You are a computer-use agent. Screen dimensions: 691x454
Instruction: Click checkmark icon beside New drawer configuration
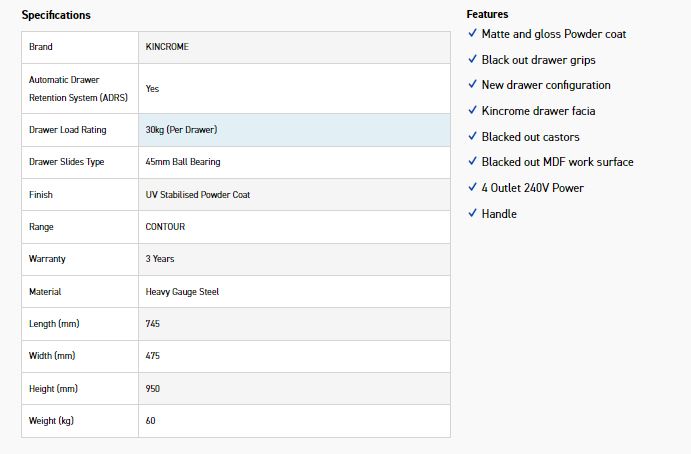click(x=472, y=84)
